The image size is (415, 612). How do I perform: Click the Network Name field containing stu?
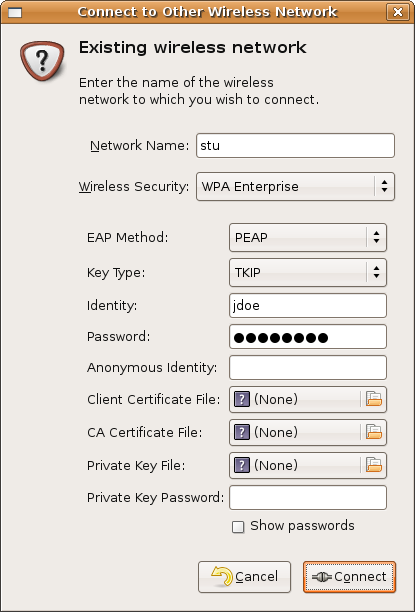tap(295, 146)
